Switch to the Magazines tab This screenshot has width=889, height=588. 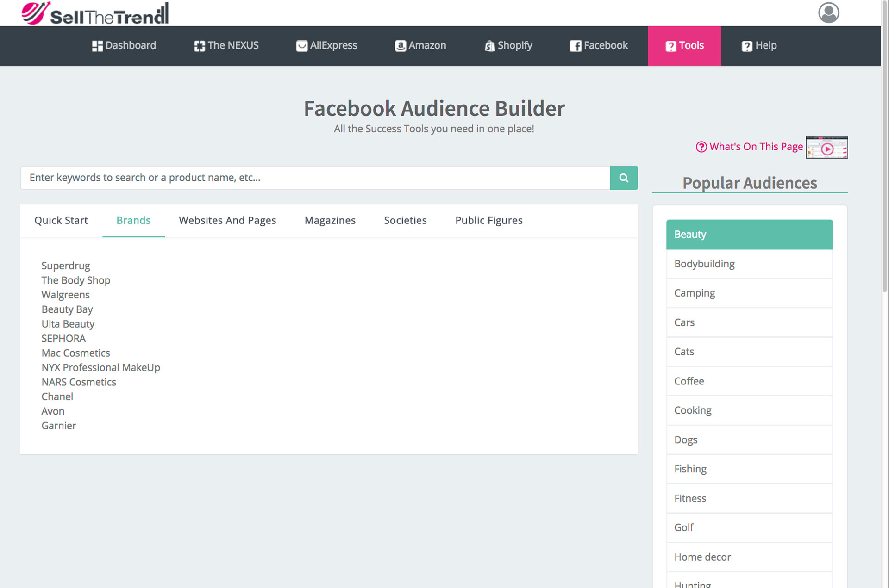coord(330,221)
